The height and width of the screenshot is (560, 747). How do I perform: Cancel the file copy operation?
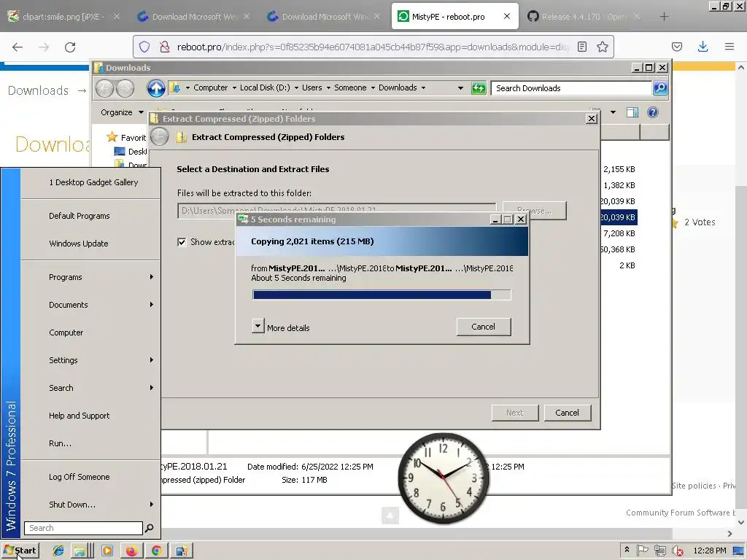tap(484, 327)
